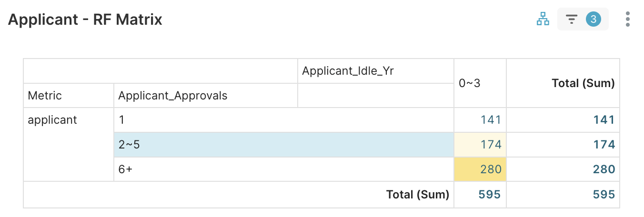Viewport: 644px width, 217px height.
Task: Click the light yellow 174 cell
Action: [x=490, y=145]
